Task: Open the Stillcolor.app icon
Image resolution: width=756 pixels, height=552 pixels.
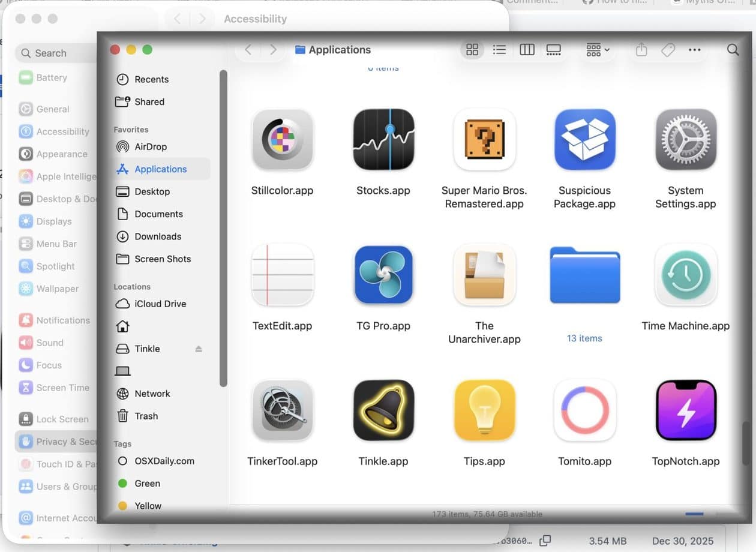Action: [282, 139]
